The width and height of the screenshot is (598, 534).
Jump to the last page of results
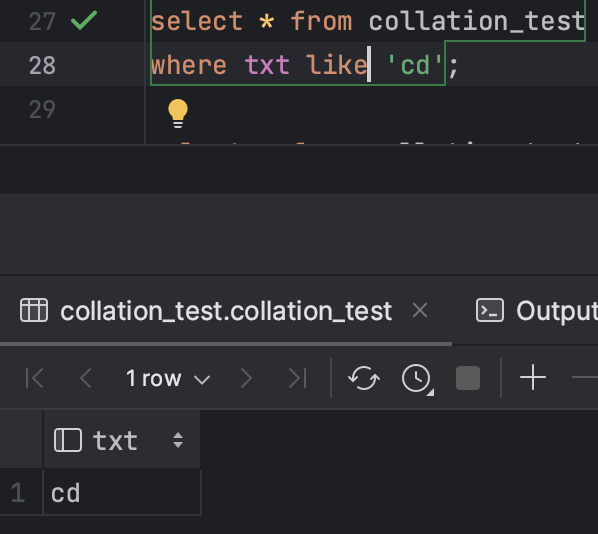(x=298, y=378)
